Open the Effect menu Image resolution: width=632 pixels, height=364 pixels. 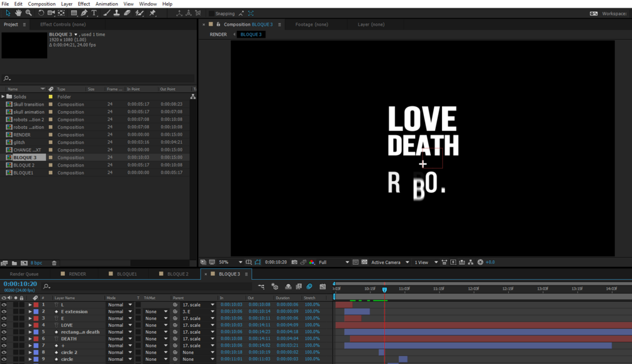[84, 4]
